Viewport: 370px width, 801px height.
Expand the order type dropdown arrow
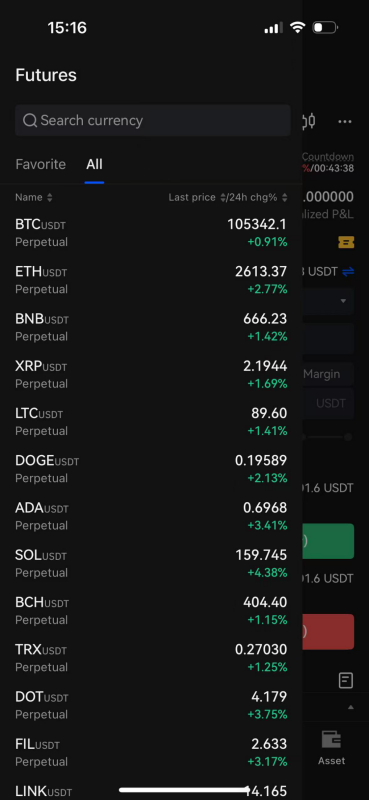[344, 301]
